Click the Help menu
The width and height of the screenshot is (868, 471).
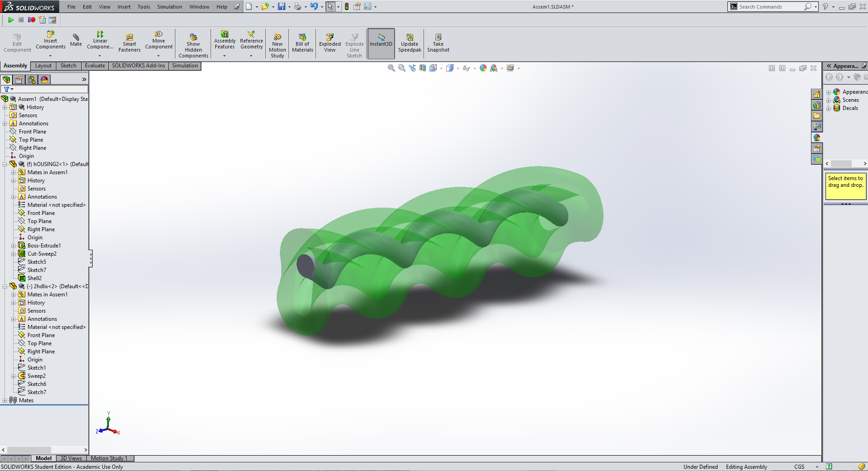point(222,7)
